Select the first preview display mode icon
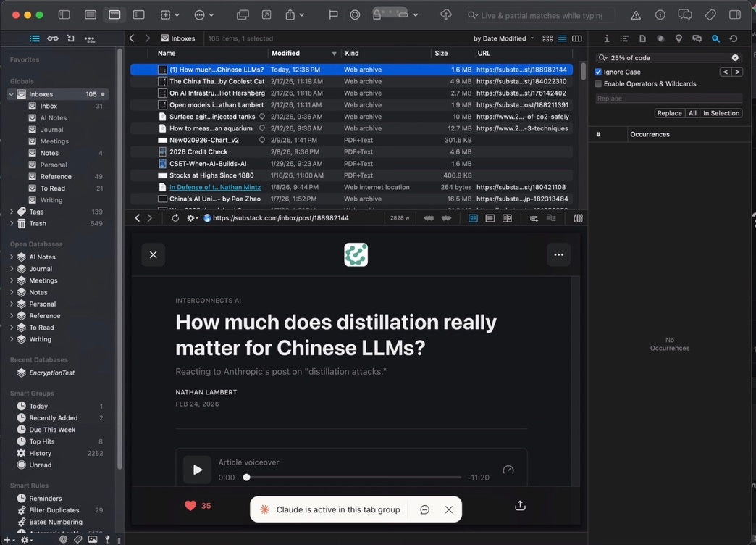Image resolution: width=756 pixels, height=545 pixels. pyautogui.click(x=473, y=218)
